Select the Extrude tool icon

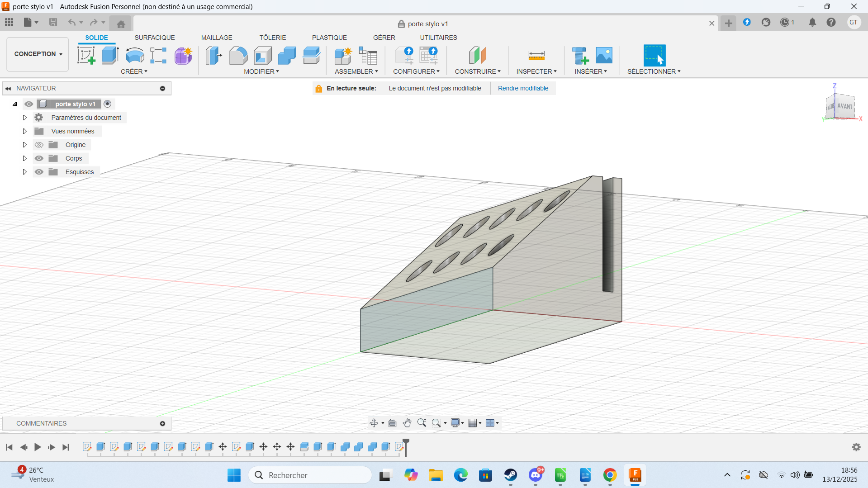(110, 56)
